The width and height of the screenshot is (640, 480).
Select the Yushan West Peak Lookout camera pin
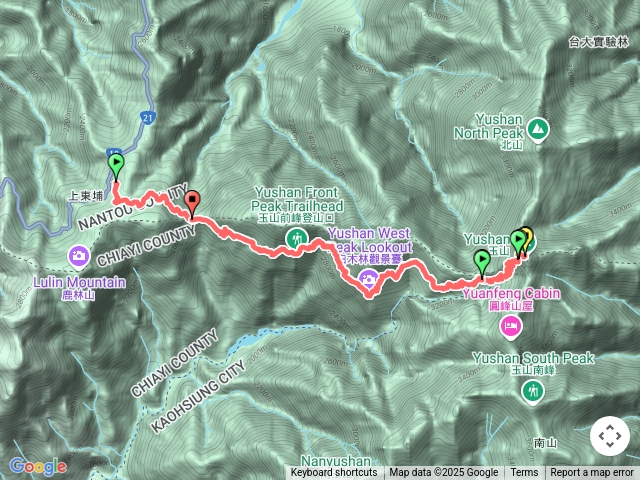(369, 279)
